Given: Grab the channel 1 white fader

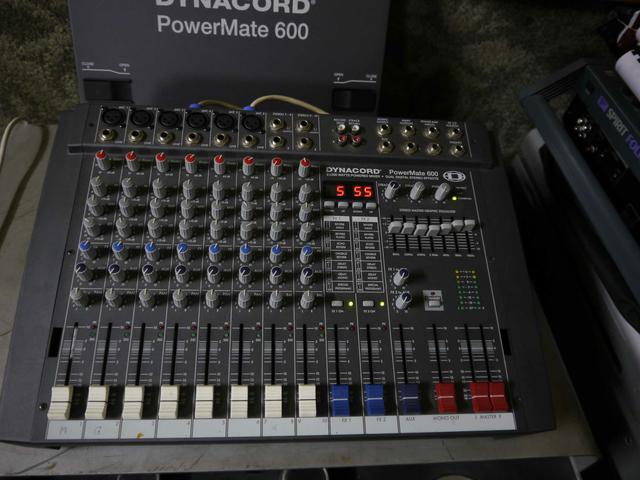Looking at the screenshot, I should (59, 402).
